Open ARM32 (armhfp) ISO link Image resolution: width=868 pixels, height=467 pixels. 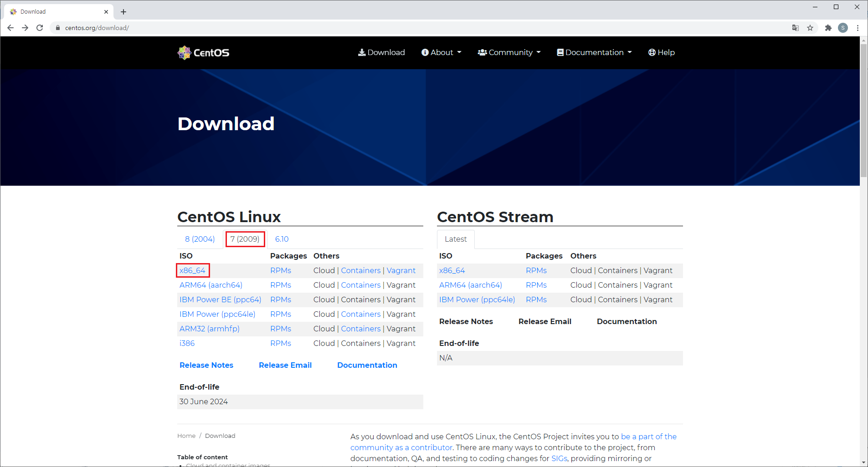[210, 329]
